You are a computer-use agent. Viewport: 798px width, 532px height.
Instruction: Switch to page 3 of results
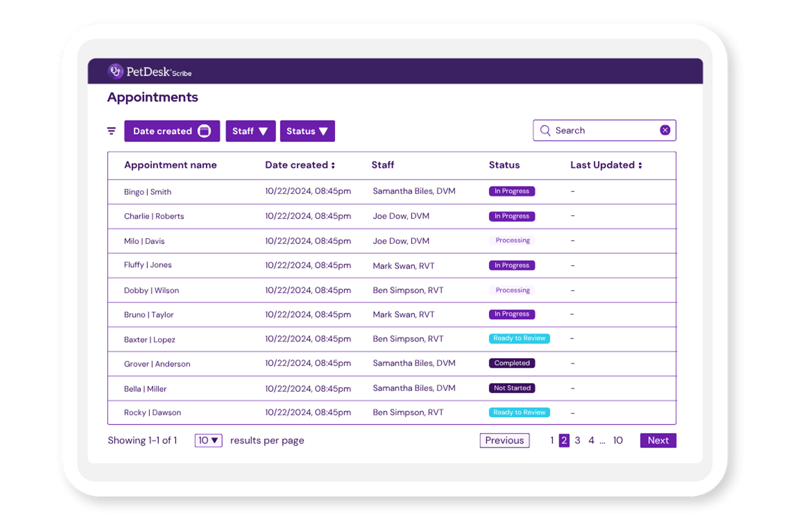point(577,440)
